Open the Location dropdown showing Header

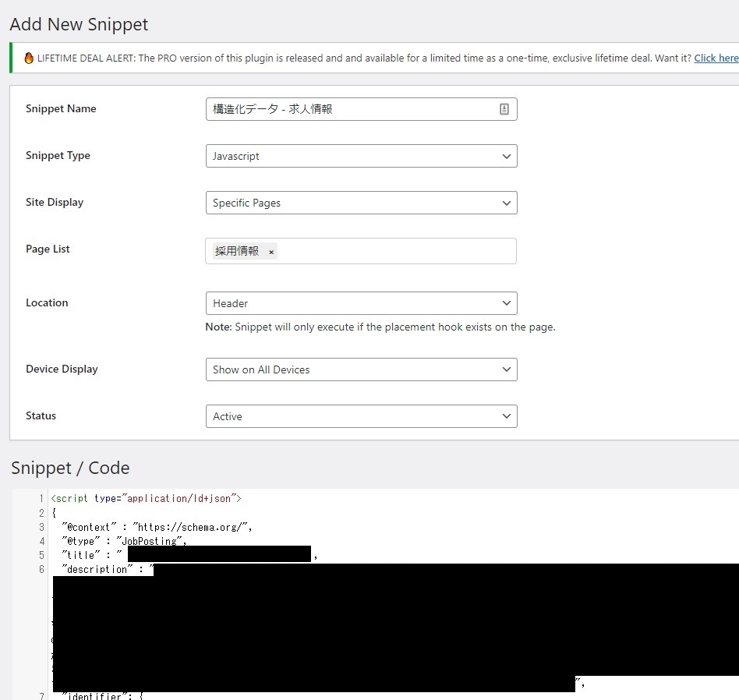361,303
